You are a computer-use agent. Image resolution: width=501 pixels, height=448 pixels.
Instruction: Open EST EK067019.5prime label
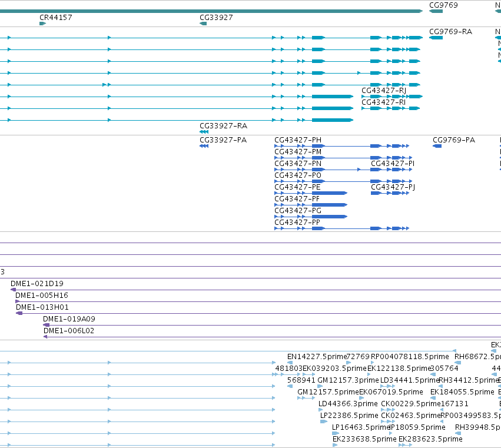[391, 392]
